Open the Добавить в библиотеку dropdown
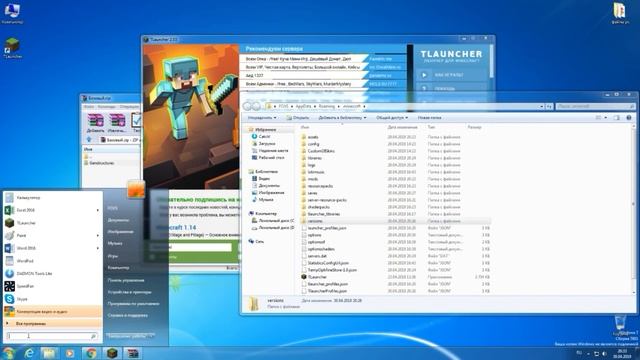This screenshot has height=360, width=640. click(x=342, y=118)
